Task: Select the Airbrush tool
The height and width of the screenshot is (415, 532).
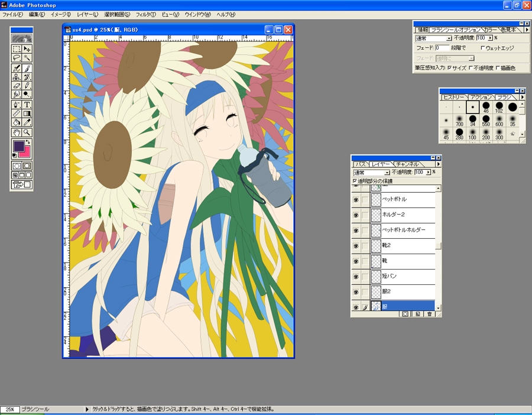Action: tap(17, 68)
